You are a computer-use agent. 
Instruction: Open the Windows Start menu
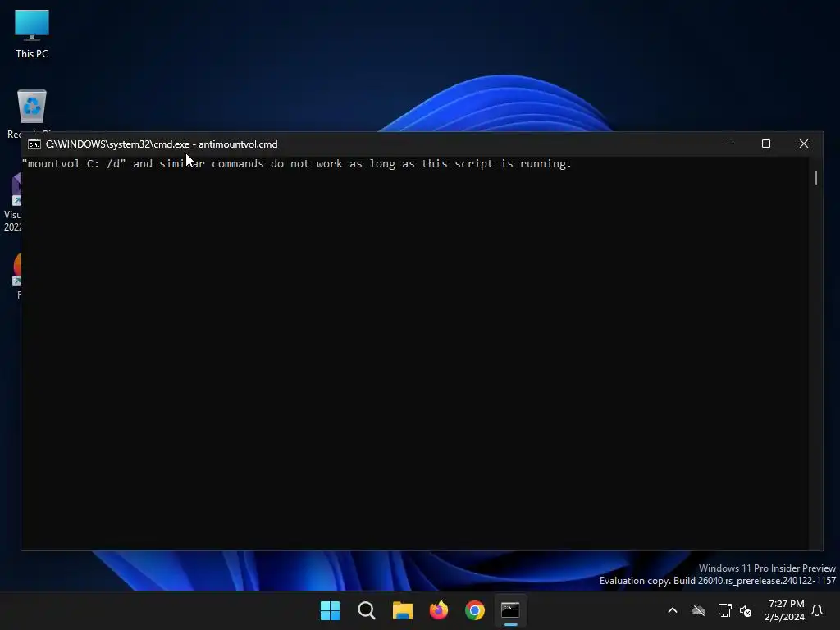point(330,610)
